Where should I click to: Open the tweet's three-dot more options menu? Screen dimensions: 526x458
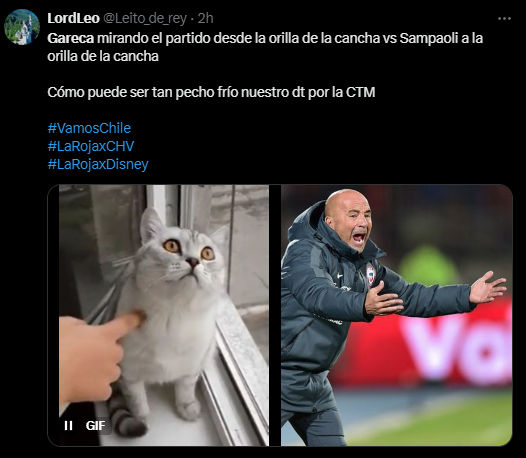pos(504,19)
